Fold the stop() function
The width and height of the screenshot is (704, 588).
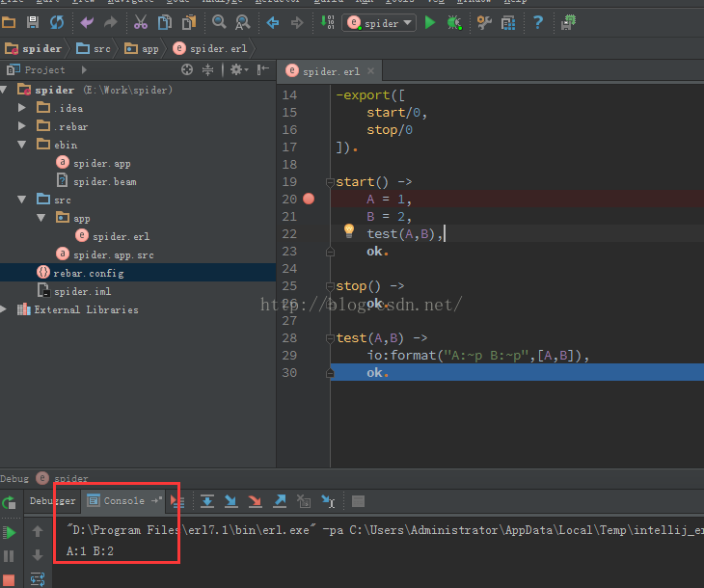(x=331, y=286)
